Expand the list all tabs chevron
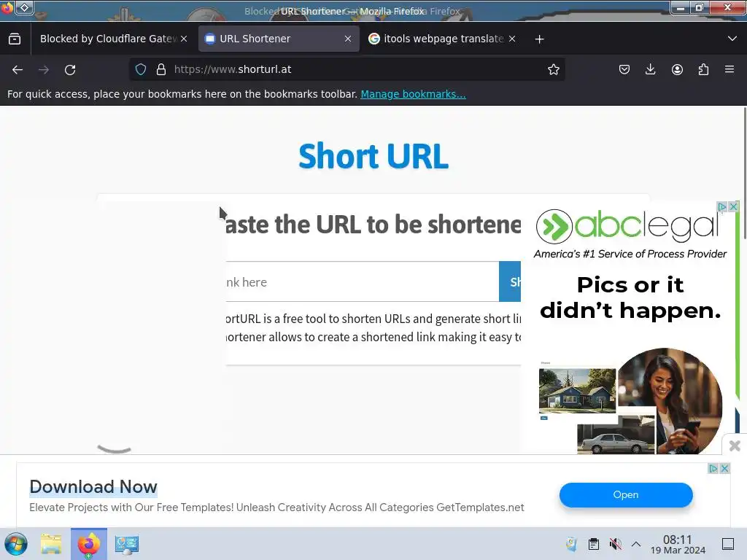The image size is (747, 560). click(732, 39)
